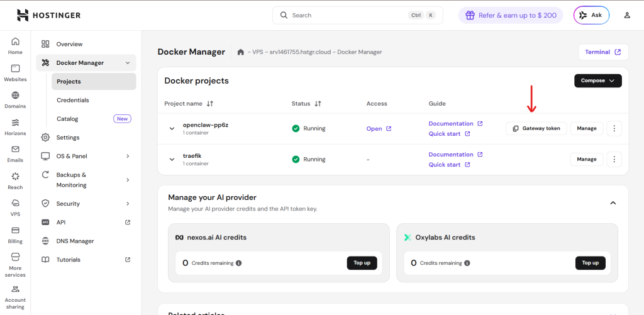Viewport: 644px width, 315px height.
Task: Collapse the Docker Manager sidebar section
Action: [x=128, y=63]
